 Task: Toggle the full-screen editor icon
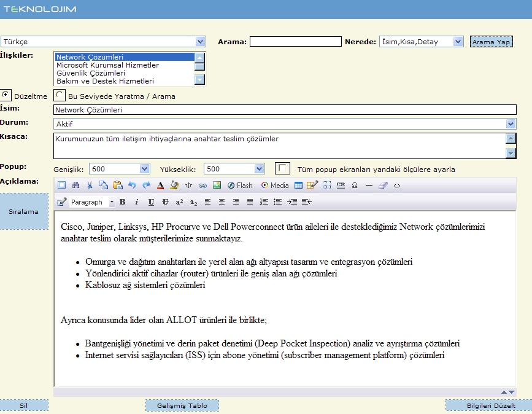(x=61, y=185)
